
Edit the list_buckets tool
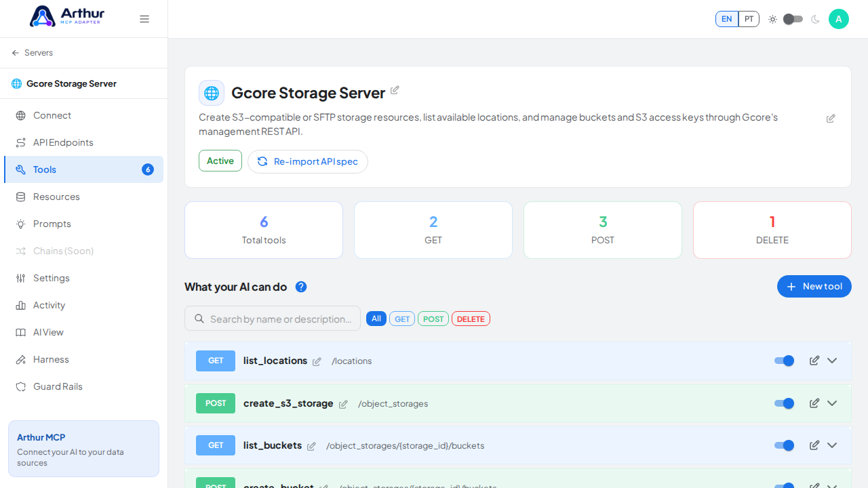[x=814, y=445]
